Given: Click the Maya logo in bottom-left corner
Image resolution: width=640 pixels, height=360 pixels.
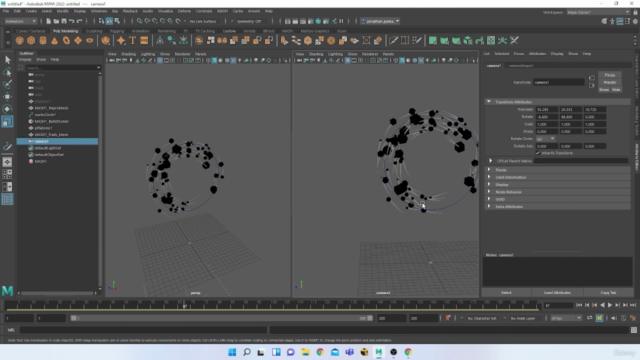Looking at the screenshot, I should 7,291.
